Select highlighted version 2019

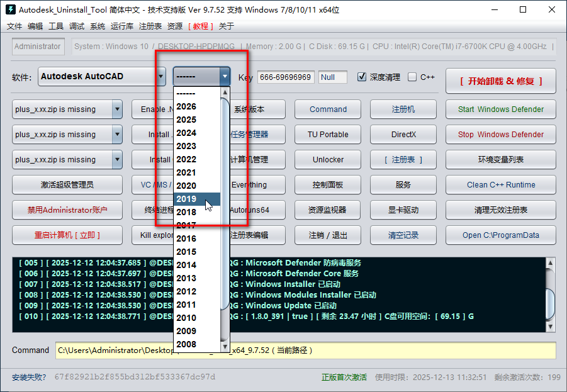coord(197,199)
